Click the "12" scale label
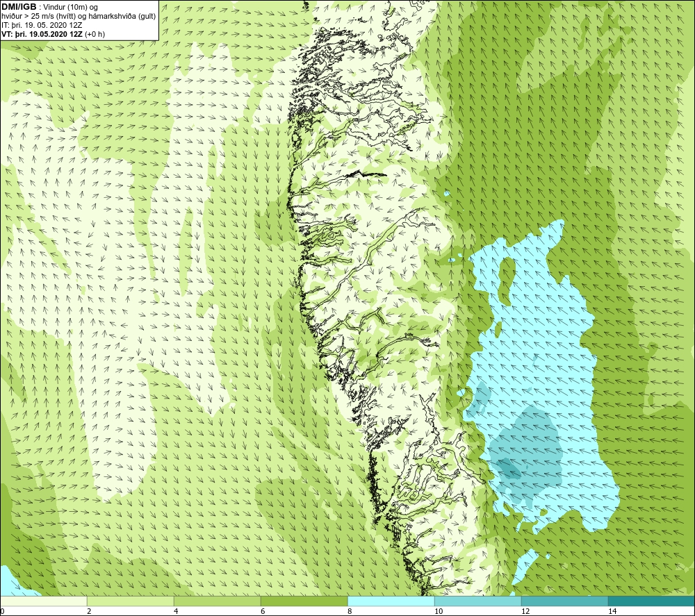Image resolution: width=695 pixels, height=616 pixels. 525,611
